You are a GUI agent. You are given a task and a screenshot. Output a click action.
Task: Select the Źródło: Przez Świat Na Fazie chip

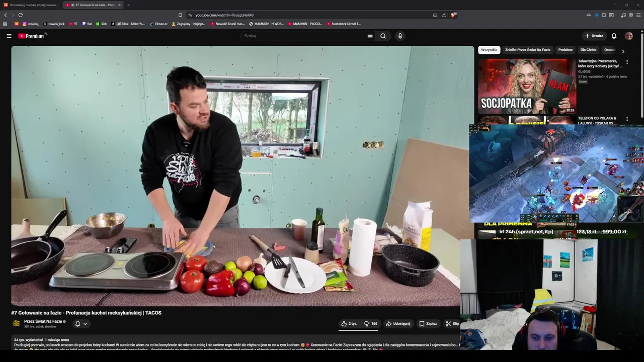click(x=528, y=50)
